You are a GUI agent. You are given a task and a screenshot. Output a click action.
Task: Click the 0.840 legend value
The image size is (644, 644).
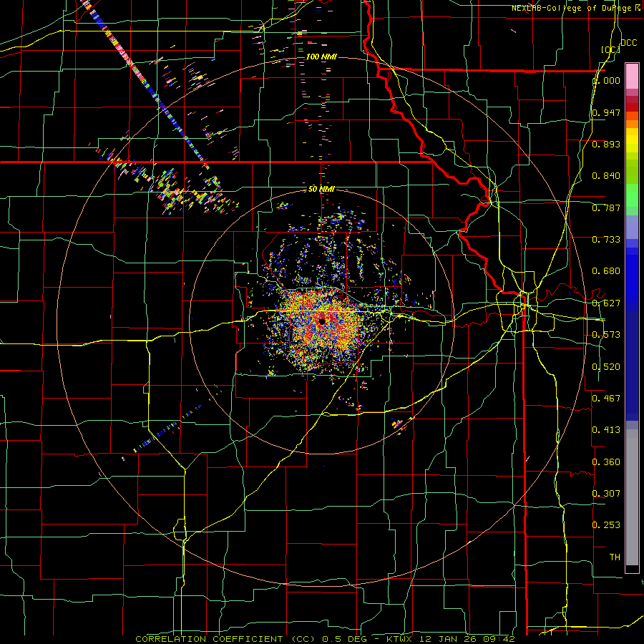[x=606, y=176]
